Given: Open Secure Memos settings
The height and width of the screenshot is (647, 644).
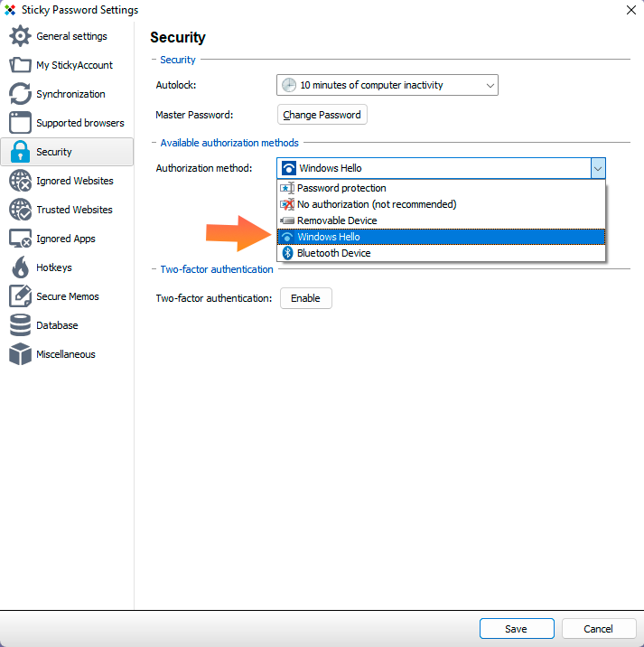Looking at the screenshot, I should tap(67, 296).
